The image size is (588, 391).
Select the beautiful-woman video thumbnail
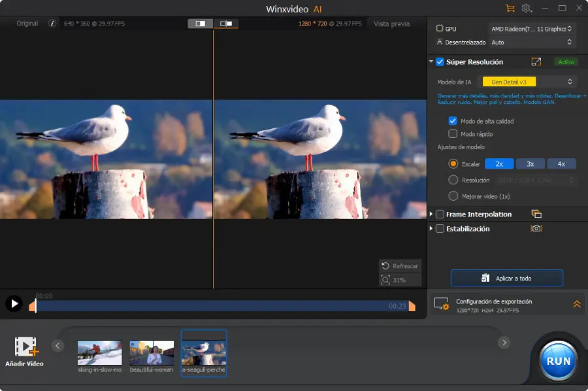click(x=152, y=353)
